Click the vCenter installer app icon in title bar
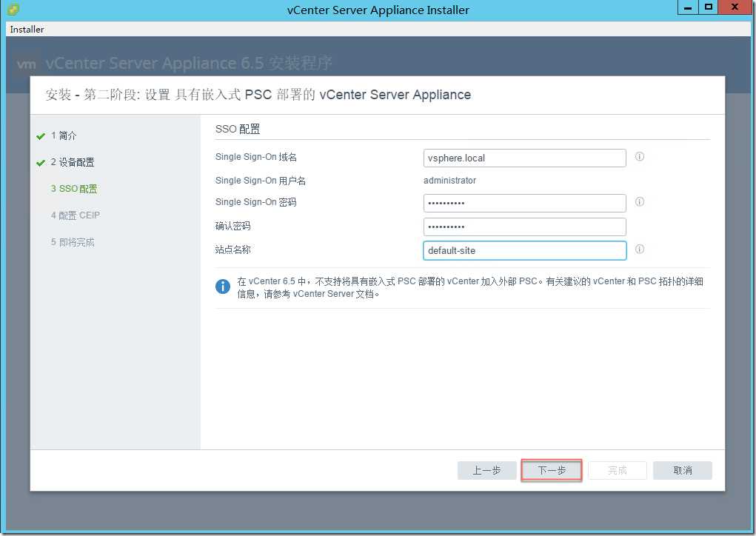Viewport: 756px width, 536px height. point(14,9)
